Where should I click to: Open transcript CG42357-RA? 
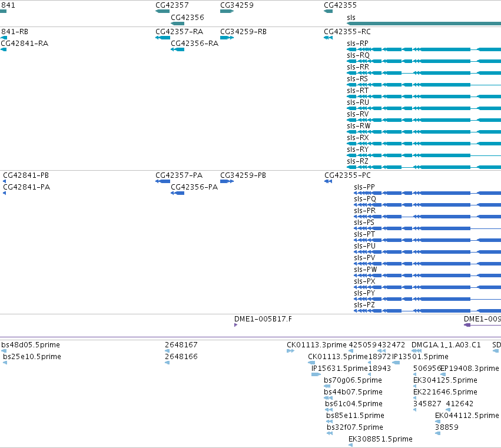click(179, 32)
